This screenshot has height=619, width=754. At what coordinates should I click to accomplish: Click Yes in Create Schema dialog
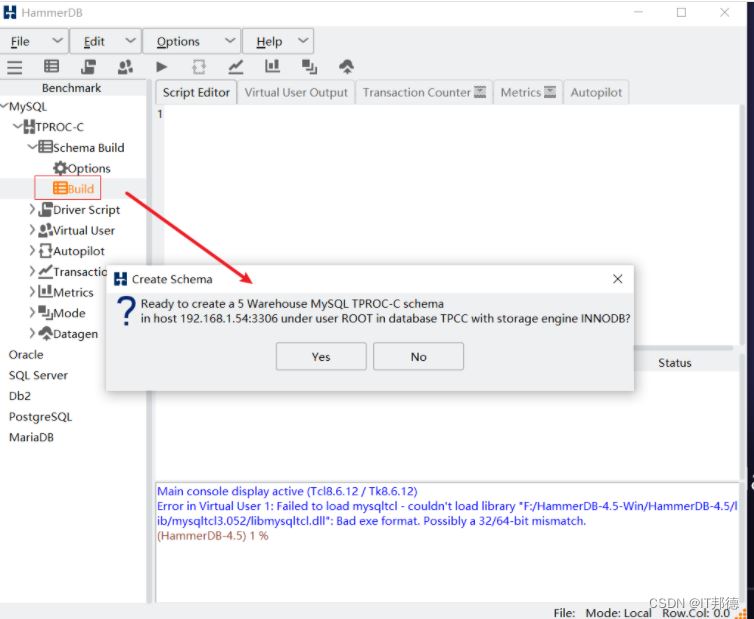[x=320, y=357]
